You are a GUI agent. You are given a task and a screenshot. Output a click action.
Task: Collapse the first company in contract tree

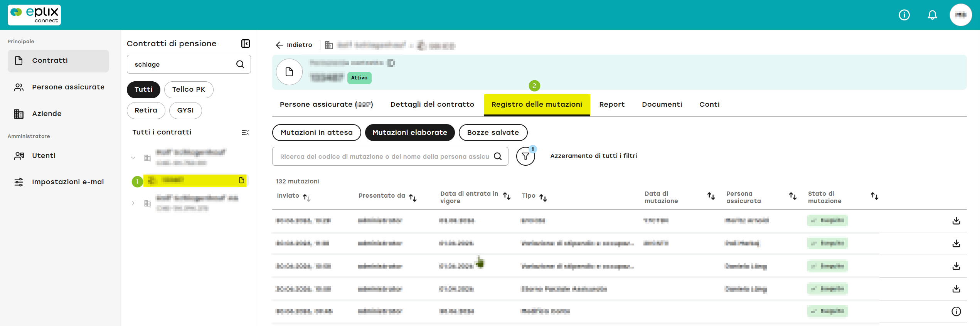133,158
